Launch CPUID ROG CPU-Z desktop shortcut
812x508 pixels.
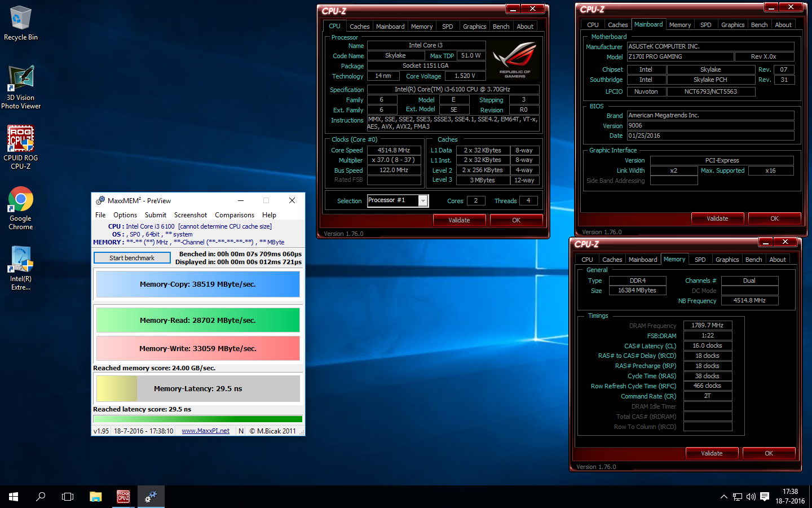(x=21, y=147)
